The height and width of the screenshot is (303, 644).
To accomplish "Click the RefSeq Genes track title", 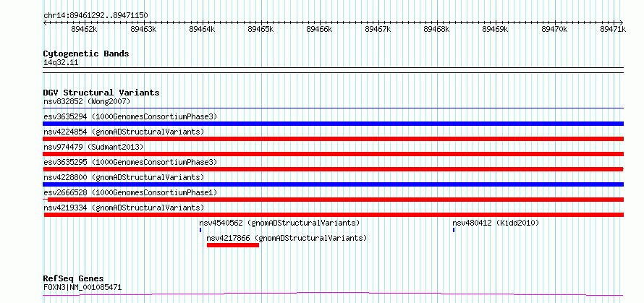I will [73, 279].
